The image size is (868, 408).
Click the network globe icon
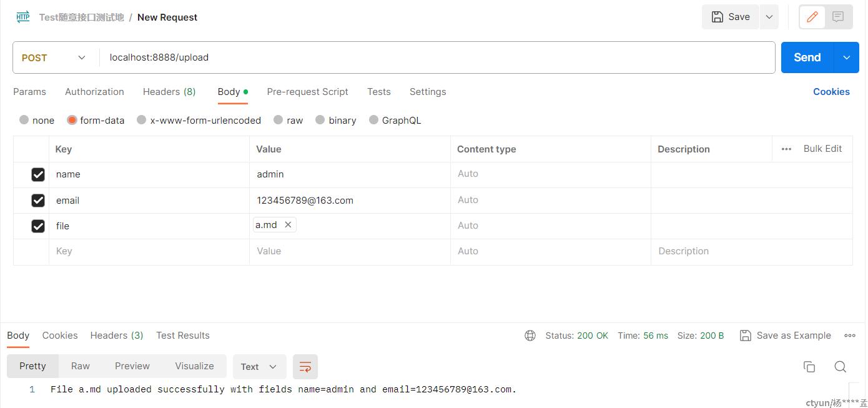coord(530,336)
